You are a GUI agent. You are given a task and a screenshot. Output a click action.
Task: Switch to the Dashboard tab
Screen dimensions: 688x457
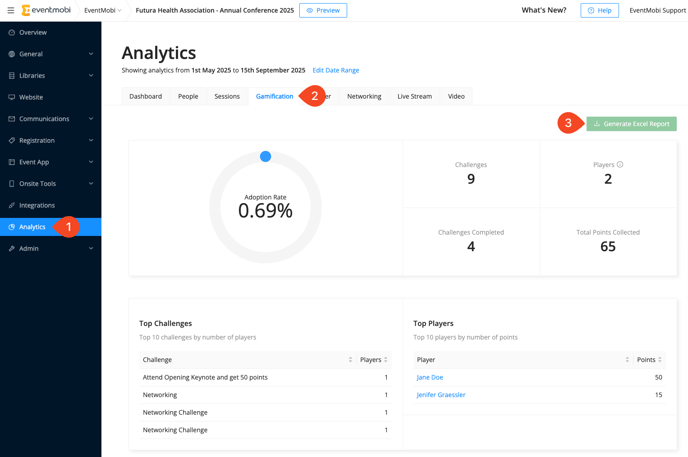tap(146, 96)
